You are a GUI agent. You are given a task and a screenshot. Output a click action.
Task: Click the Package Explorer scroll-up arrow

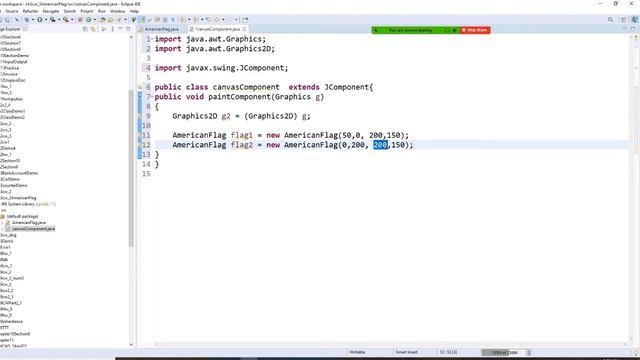(x=131, y=37)
